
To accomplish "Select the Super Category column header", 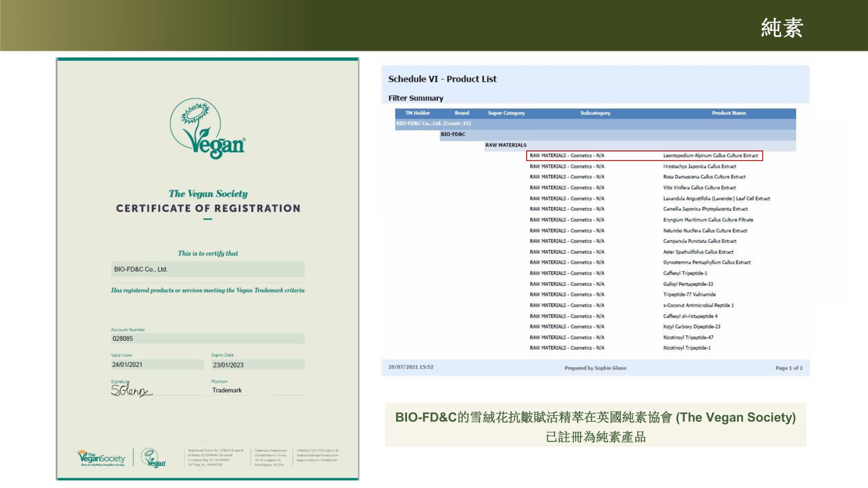I will pyautogui.click(x=506, y=113).
